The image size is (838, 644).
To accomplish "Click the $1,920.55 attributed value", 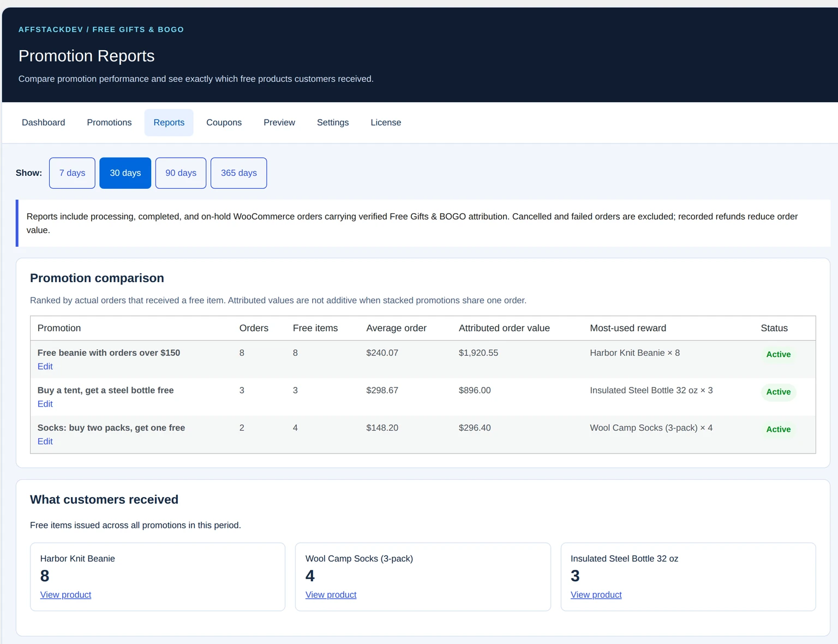I will point(478,353).
